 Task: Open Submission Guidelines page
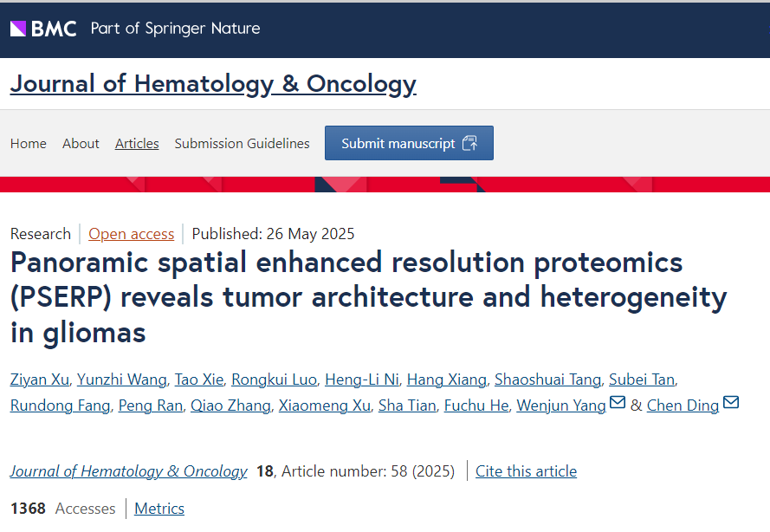pyautogui.click(x=242, y=144)
